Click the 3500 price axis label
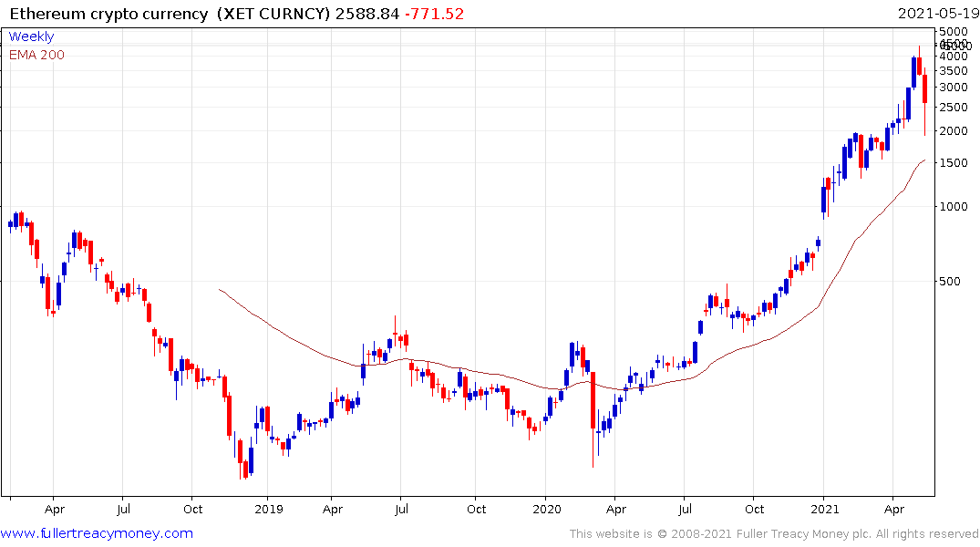980x547 pixels. (954, 71)
